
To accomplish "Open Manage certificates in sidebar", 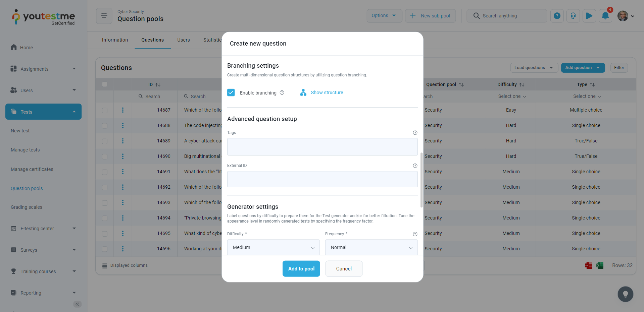I will (32, 169).
